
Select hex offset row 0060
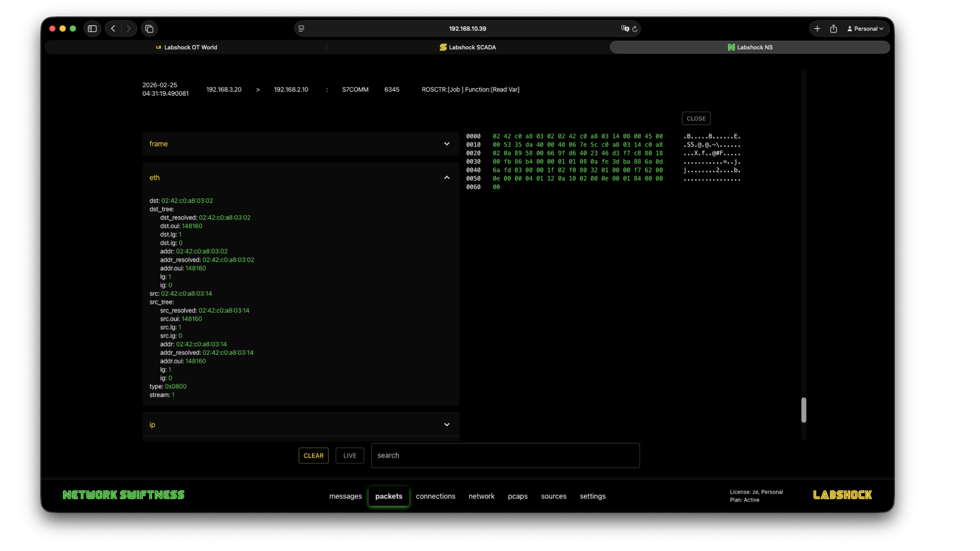click(x=473, y=187)
